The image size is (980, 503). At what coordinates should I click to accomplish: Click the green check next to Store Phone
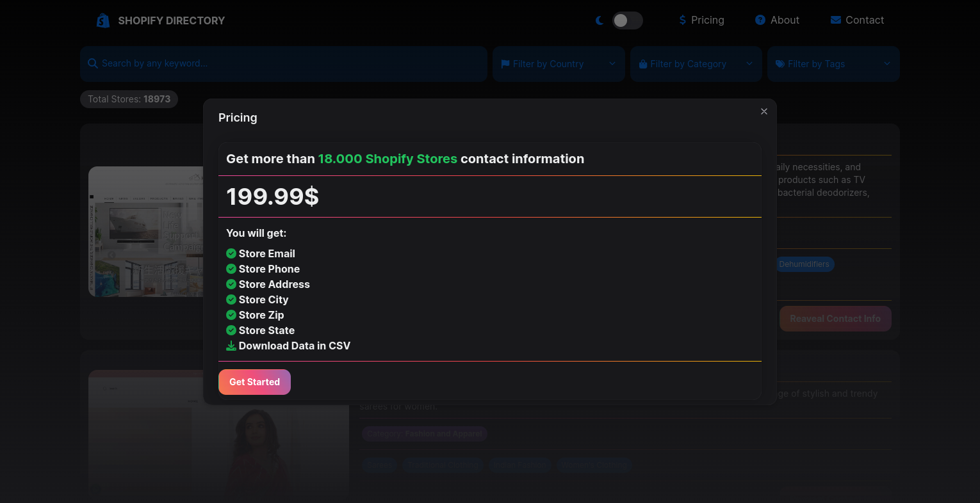(x=231, y=269)
